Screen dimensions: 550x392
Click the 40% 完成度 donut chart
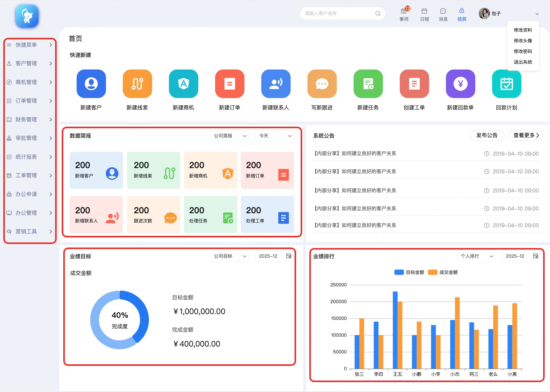(120, 320)
